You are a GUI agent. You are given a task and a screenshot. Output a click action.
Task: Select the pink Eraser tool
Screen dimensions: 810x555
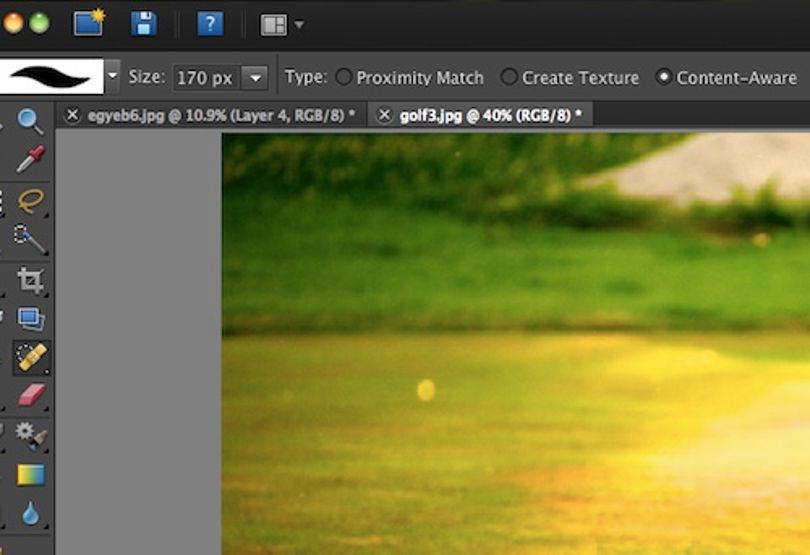point(32,395)
